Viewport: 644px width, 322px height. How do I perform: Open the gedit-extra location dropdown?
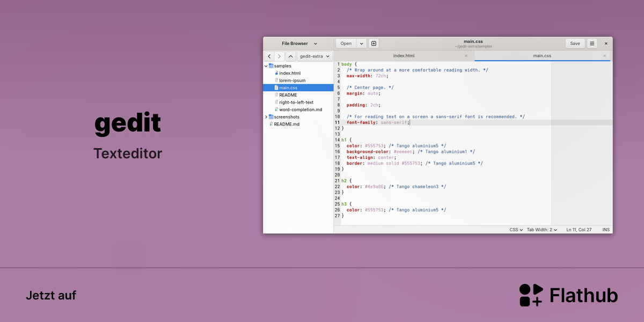click(x=315, y=56)
